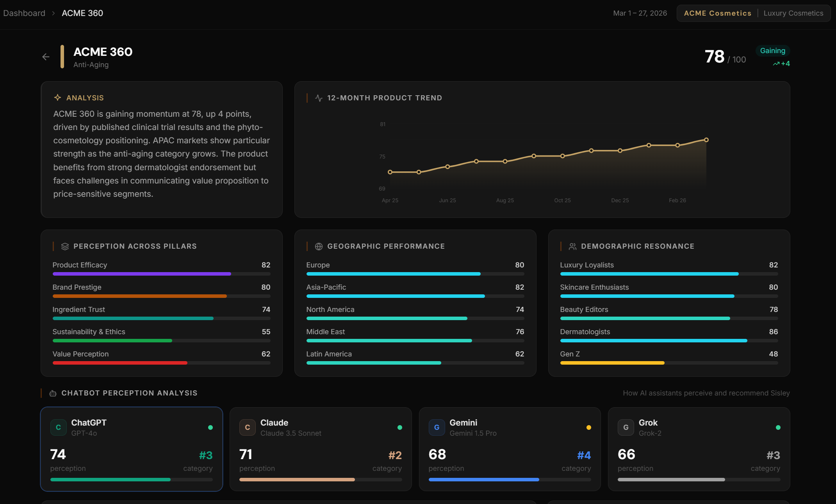The width and height of the screenshot is (836, 504).
Task: Open the Dashboard breadcrumb item
Action: click(x=24, y=13)
